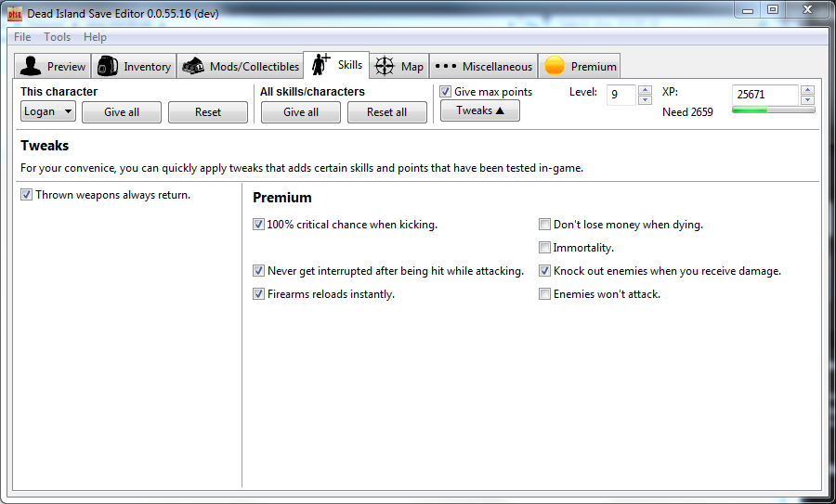
Task: Click the Skills figure icon
Action: tap(321, 64)
